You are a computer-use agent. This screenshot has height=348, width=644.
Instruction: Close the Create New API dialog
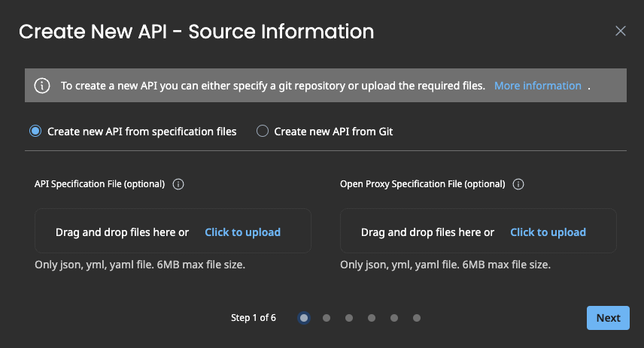(620, 31)
